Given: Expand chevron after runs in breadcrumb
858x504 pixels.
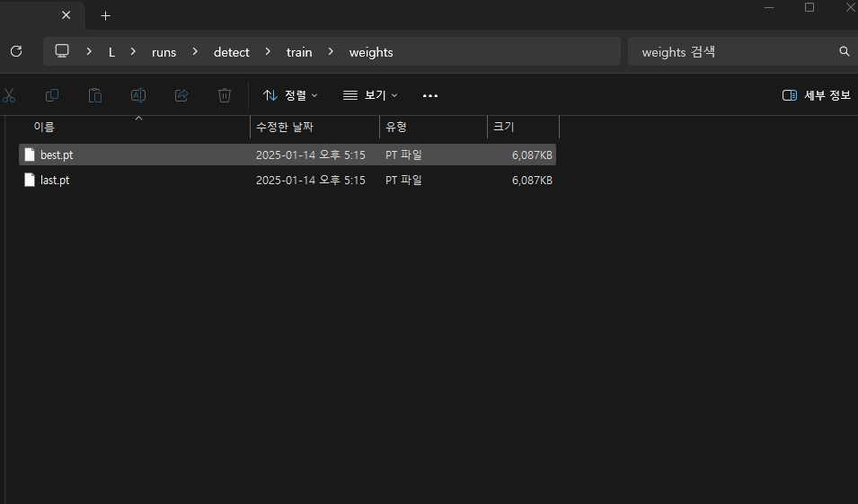Looking at the screenshot, I should 195,51.
